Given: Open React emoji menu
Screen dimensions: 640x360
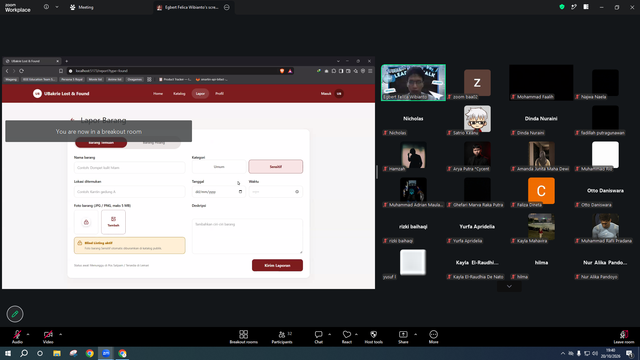Looking at the screenshot, I should pos(347,337).
